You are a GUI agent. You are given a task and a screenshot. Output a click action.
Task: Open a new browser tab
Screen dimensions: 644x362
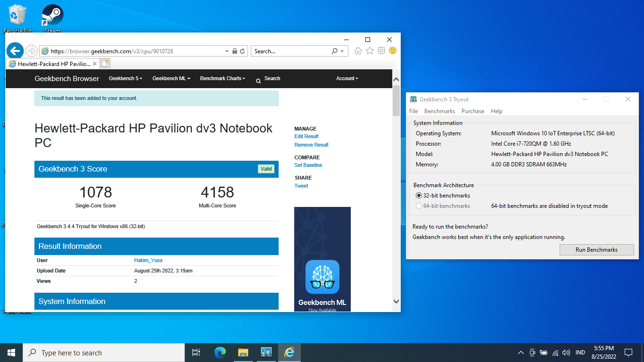tap(105, 64)
